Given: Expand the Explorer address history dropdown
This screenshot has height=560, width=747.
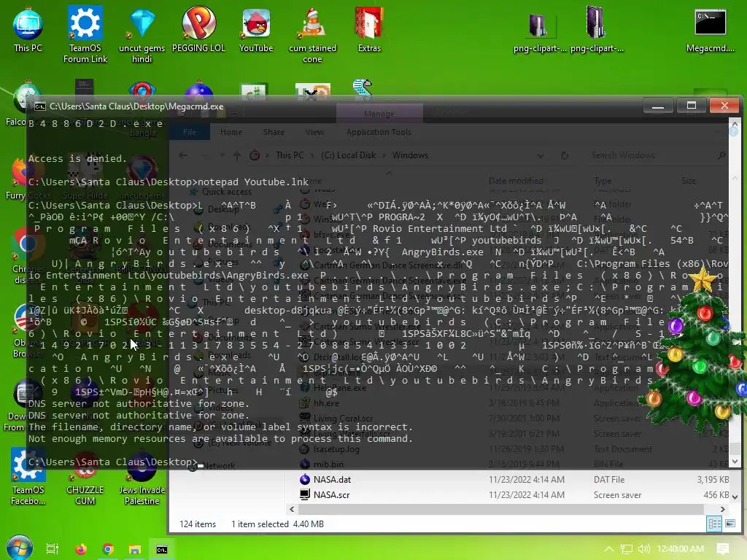Looking at the screenshot, I should (x=540, y=156).
